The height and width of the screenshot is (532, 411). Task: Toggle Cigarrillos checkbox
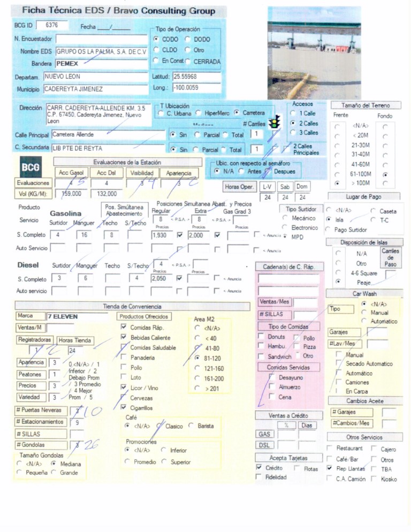point(124,407)
